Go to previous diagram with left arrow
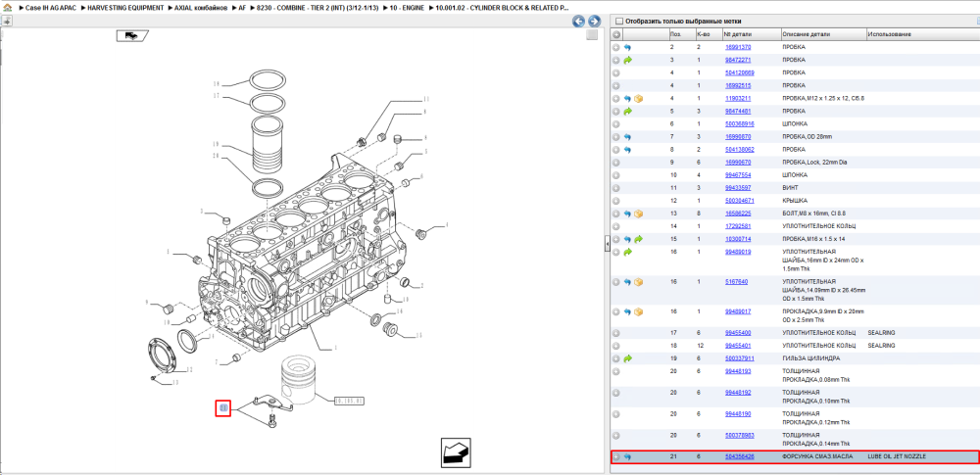The image size is (980, 475). click(579, 21)
